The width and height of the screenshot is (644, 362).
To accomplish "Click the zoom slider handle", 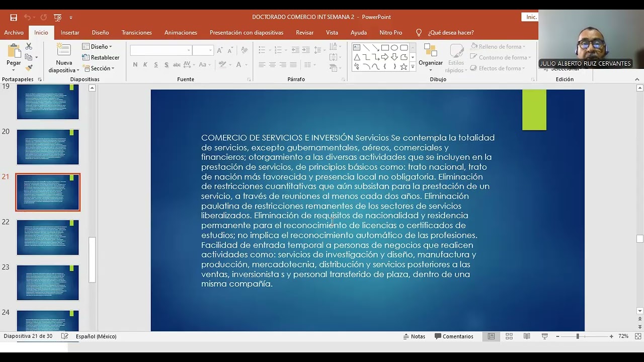I will [x=578, y=336].
